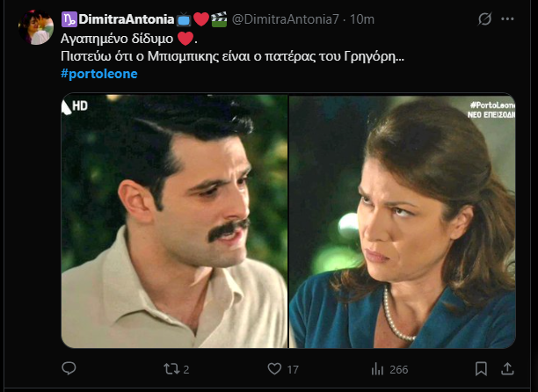The width and height of the screenshot is (538, 392).
Task: Open view analytics bar-chart icon
Action: (x=377, y=368)
